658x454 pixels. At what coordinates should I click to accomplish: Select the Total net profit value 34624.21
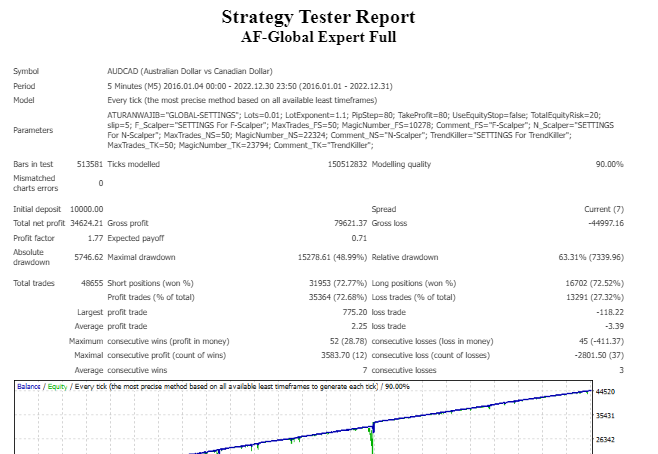coord(82,222)
